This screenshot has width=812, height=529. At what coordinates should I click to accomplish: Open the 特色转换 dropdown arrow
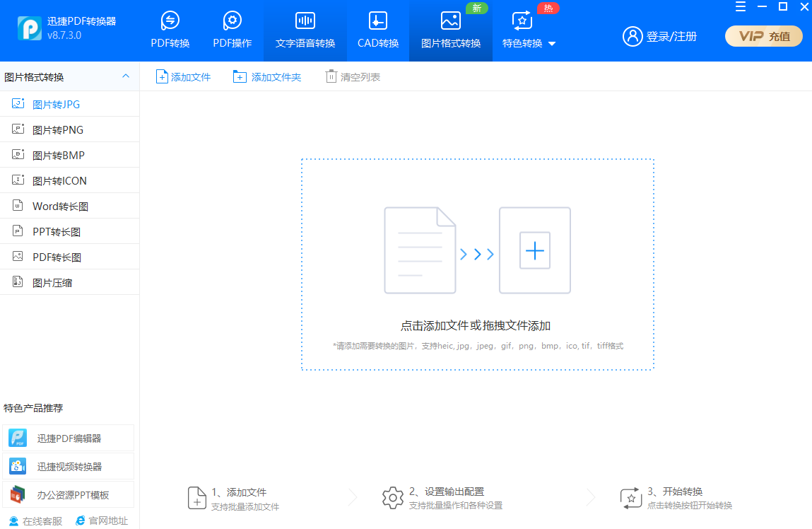[552, 44]
